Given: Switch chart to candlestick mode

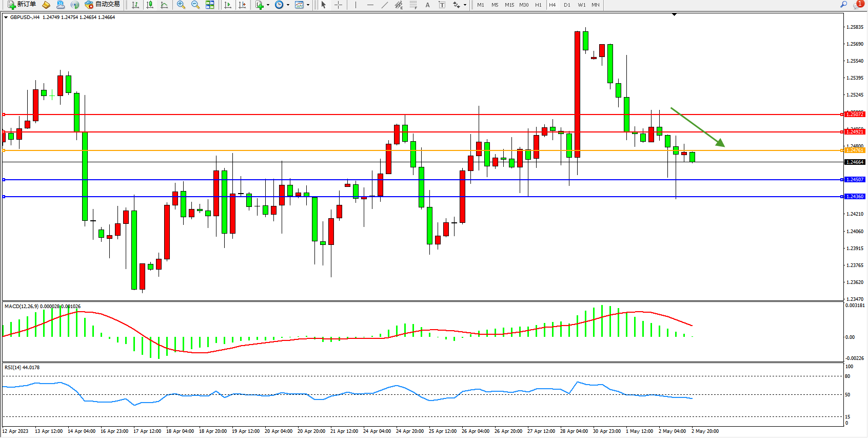Looking at the screenshot, I should 150,5.
